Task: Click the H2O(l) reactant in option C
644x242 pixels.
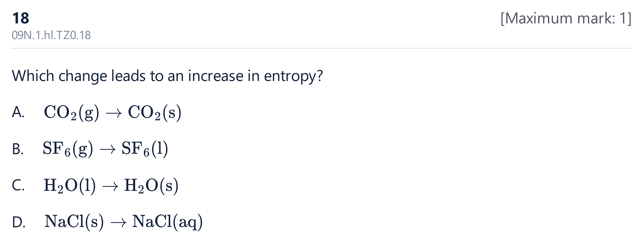Action: [x=69, y=186]
